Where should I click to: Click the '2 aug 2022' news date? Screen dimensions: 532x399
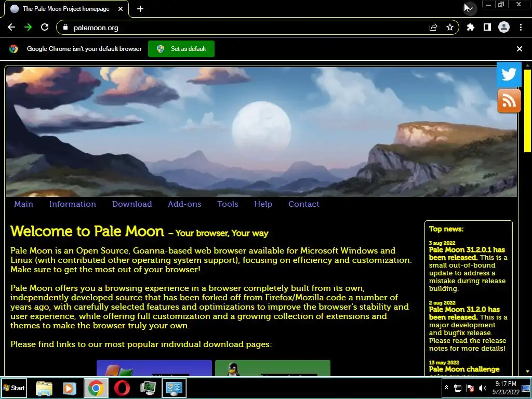(442, 303)
